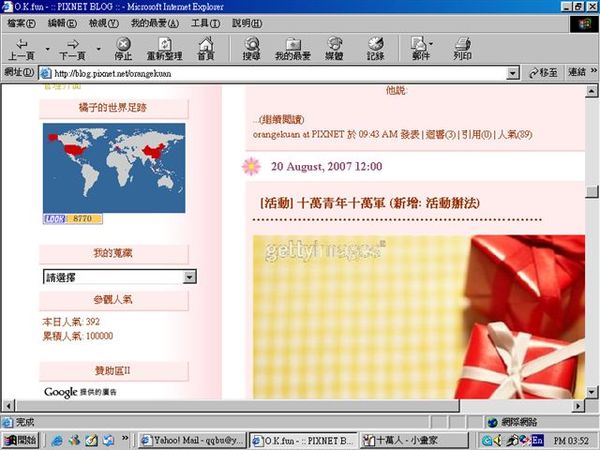This screenshot has height=450, width=600.
Task: Open the 引用(0) trackback link
Action: click(x=476, y=134)
